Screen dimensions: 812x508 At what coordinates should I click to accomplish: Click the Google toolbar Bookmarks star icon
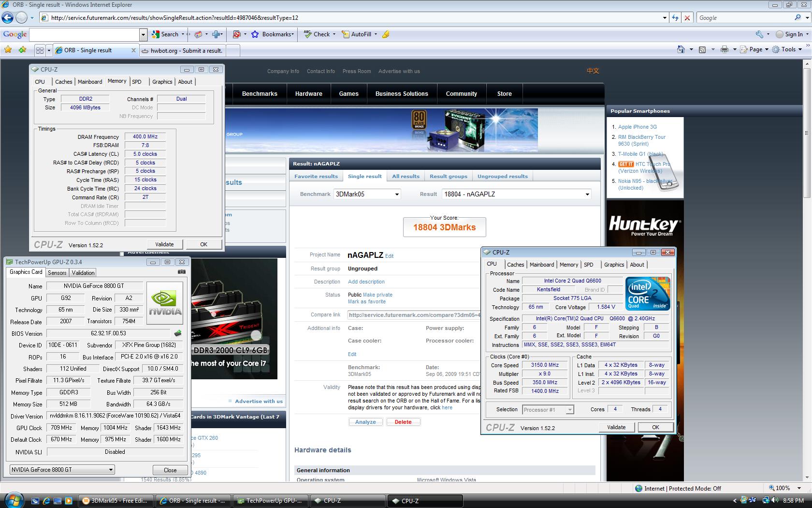point(255,34)
